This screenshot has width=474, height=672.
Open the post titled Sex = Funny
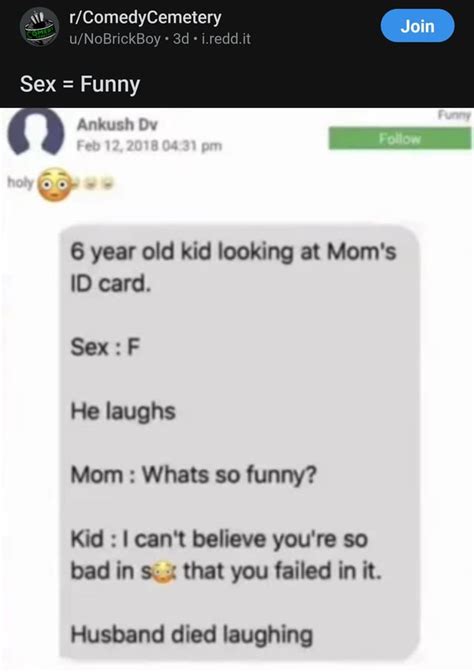coord(80,84)
